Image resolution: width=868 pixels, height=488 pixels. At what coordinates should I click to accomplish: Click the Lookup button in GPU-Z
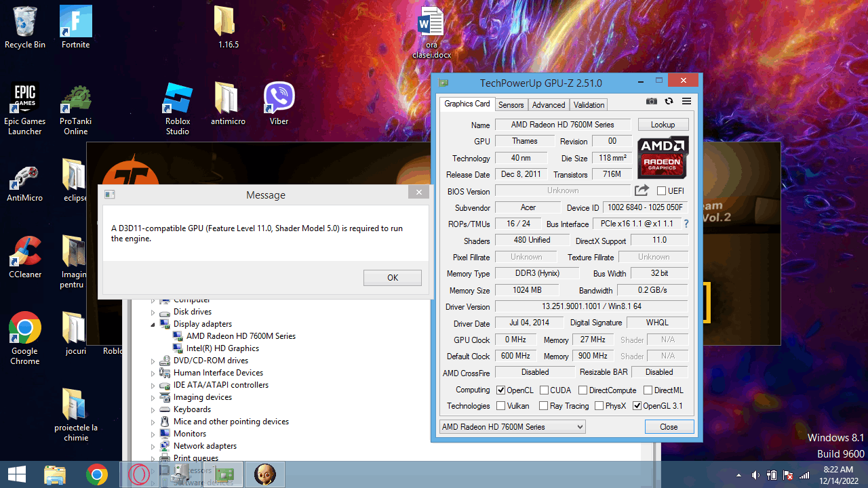pyautogui.click(x=663, y=125)
